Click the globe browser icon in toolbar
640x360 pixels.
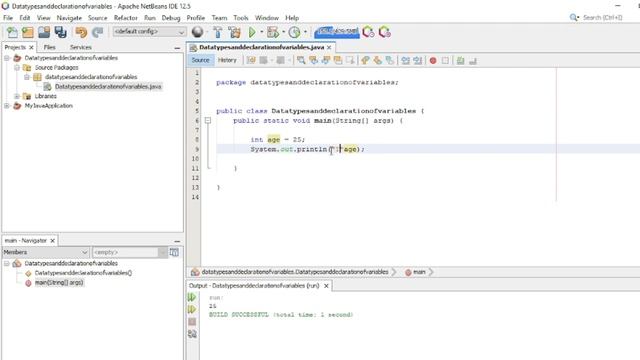click(x=198, y=32)
